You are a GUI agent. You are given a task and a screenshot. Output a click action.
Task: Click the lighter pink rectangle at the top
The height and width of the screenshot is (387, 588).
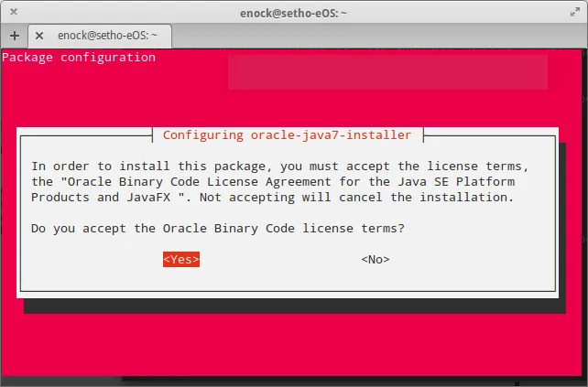pos(387,72)
